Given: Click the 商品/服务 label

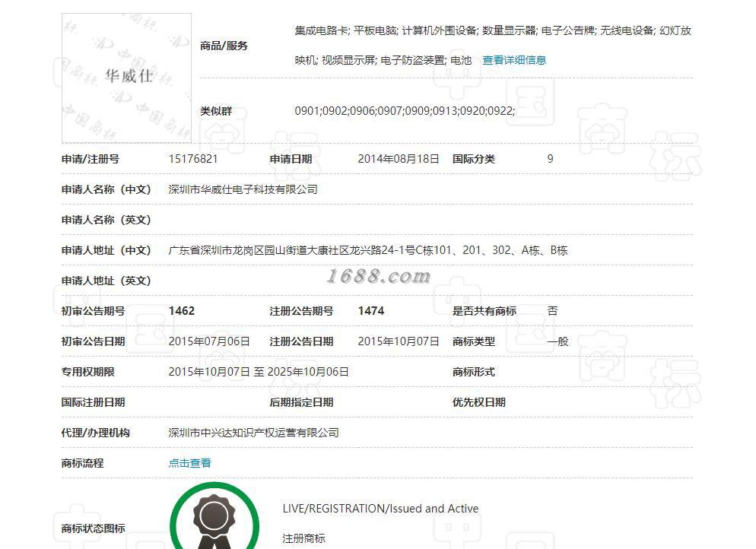Looking at the screenshot, I should tap(224, 46).
